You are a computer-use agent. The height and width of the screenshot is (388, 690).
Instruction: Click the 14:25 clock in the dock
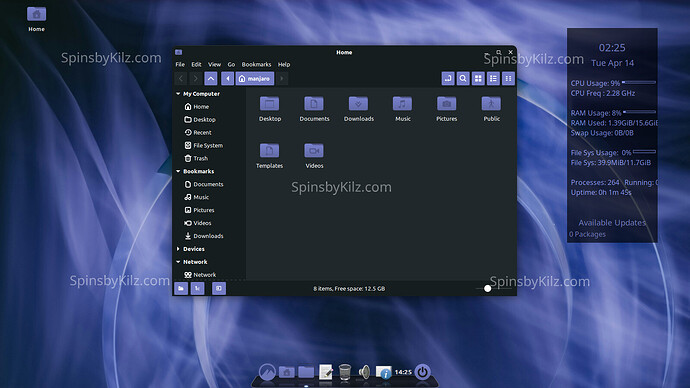coord(403,372)
